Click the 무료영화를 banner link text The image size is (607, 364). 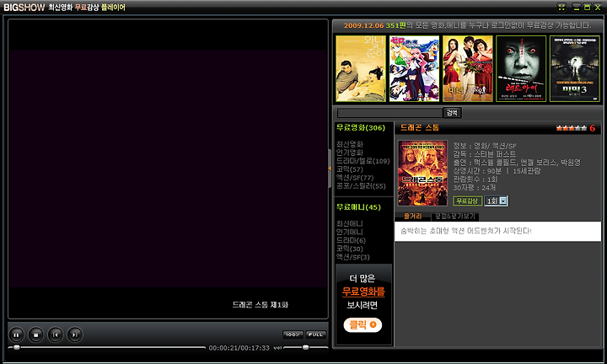(x=363, y=292)
